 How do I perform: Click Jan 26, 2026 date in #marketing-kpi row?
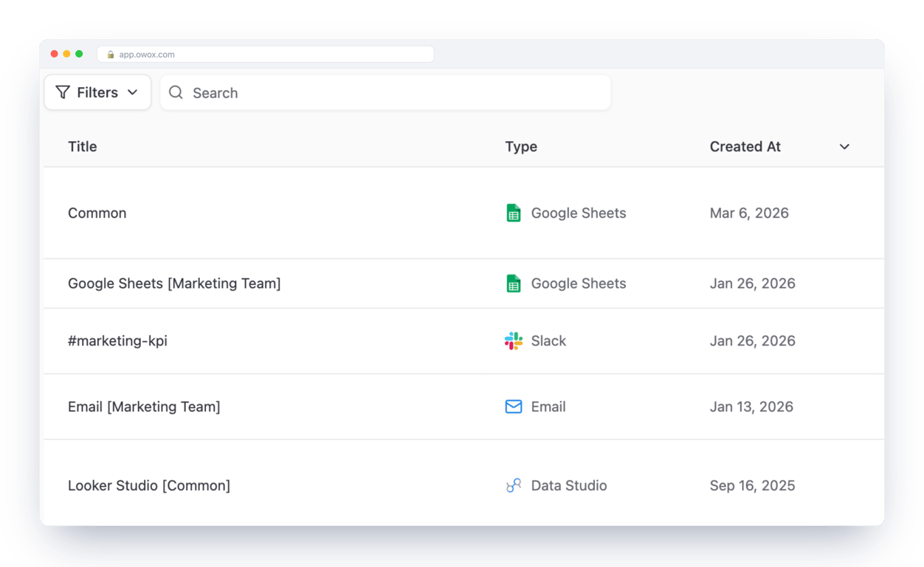tap(753, 341)
